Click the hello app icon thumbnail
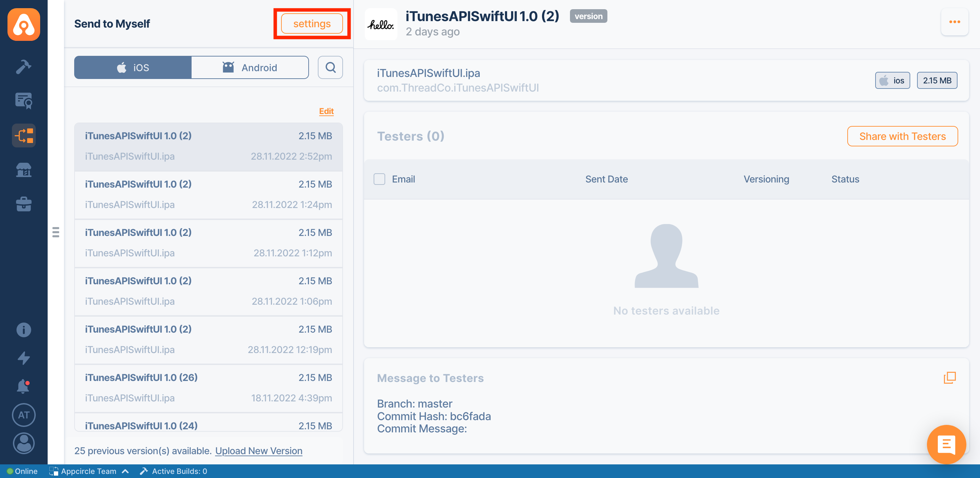The image size is (980, 478). [x=381, y=25]
